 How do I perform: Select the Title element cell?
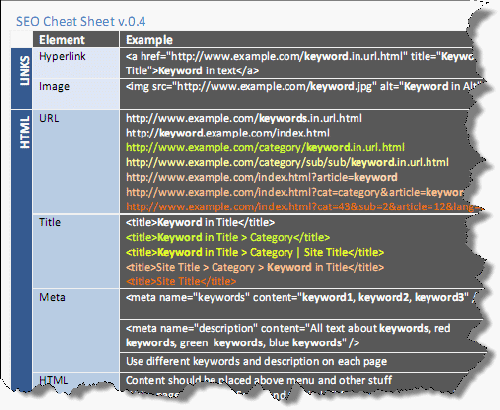(x=76, y=251)
